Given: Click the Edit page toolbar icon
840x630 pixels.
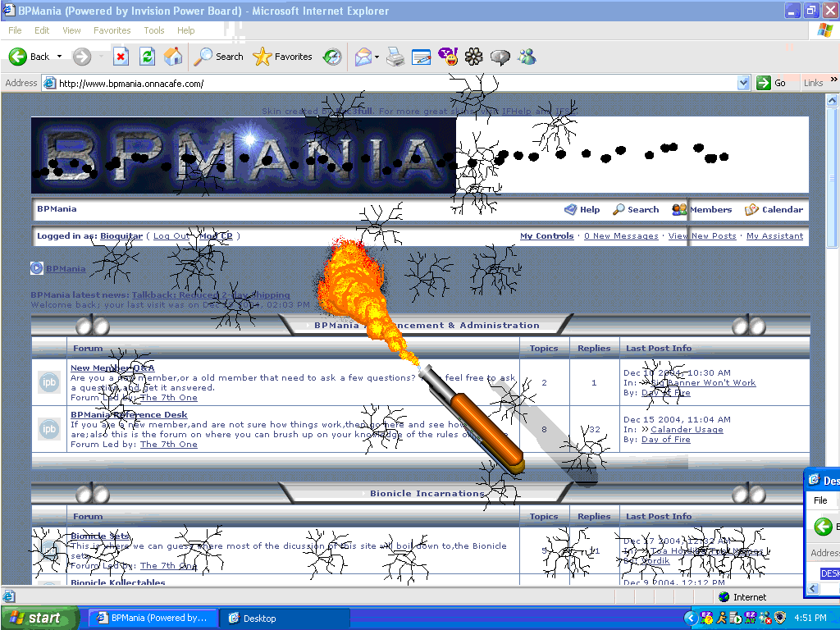Looking at the screenshot, I should [422, 57].
